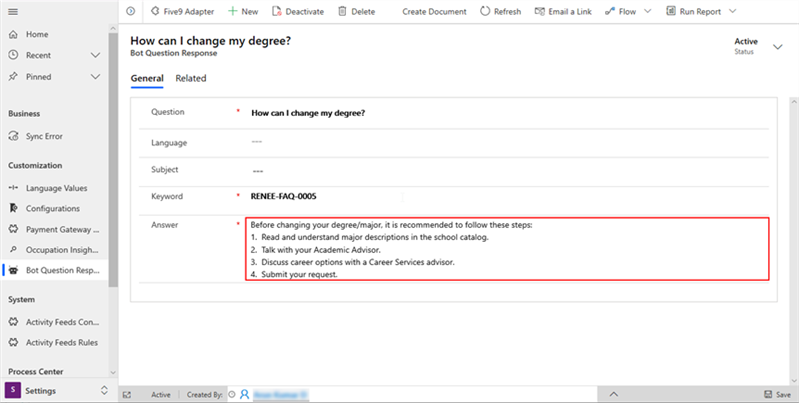The height and width of the screenshot is (403, 799).
Task: Click the Delete trash icon
Action: coord(343,11)
